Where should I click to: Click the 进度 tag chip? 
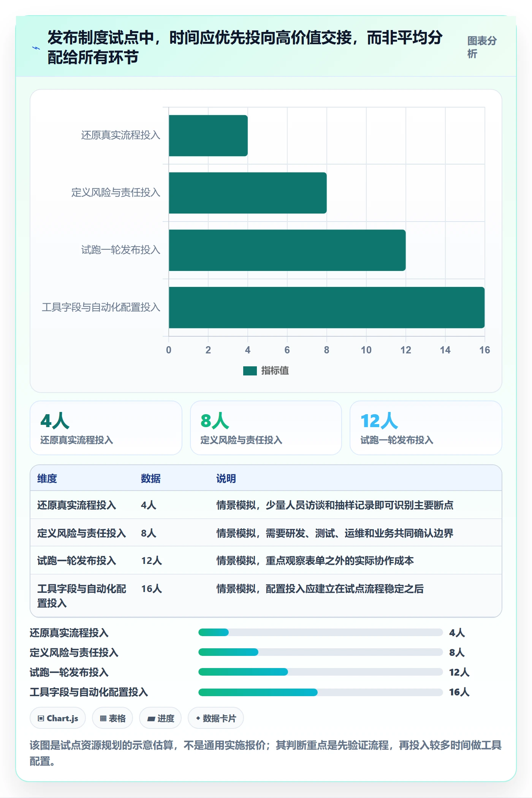pos(160,718)
